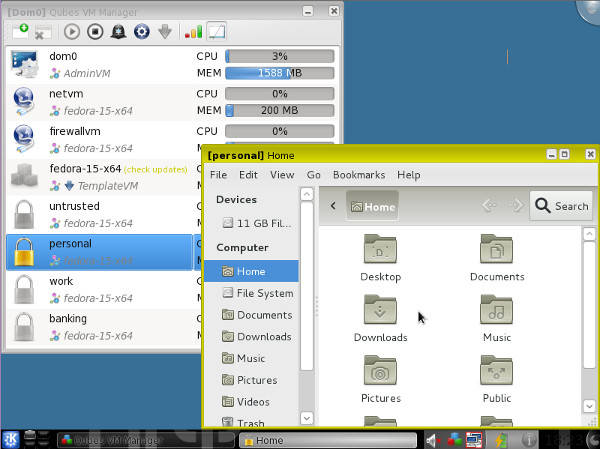The image size is (600, 449).
Task: Open the Pictures folder icon in main pane
Action: coord(380,370)
